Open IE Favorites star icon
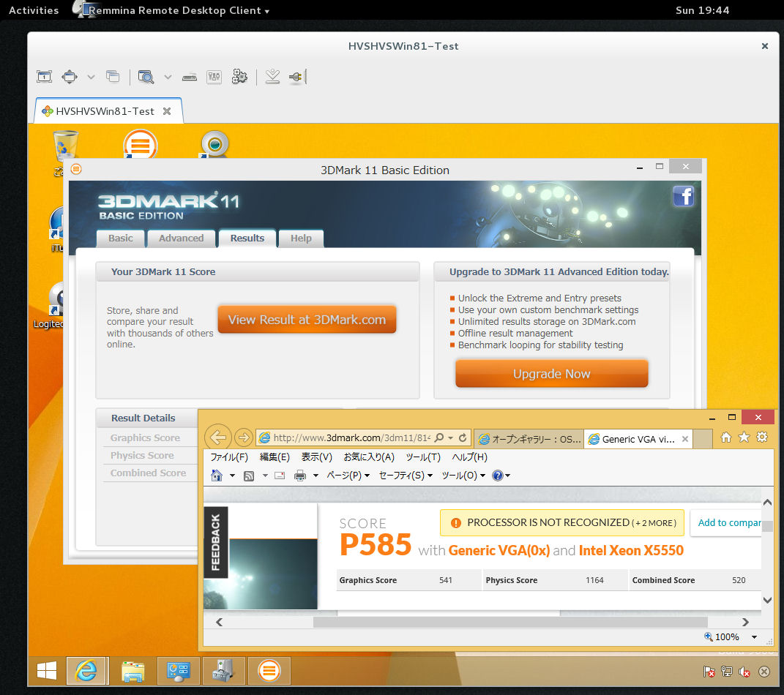784x695 pixels. [x=744, y=437]
